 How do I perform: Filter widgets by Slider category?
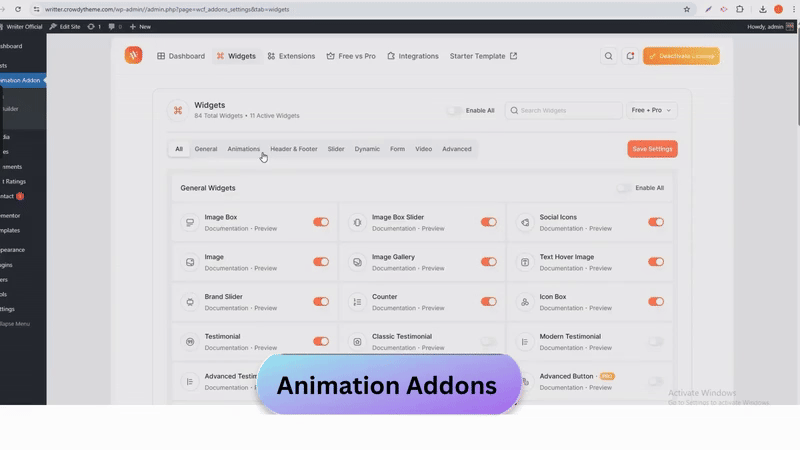pyautogui.click(x=336, y=149)
